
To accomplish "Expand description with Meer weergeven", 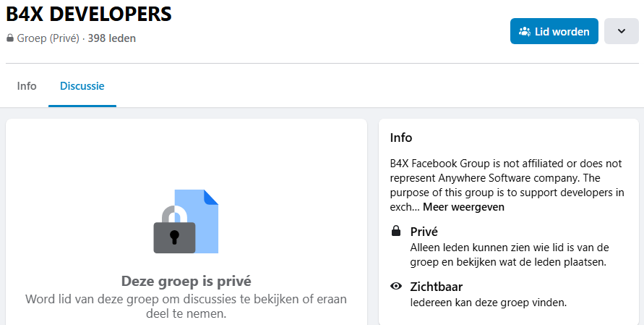I will tap(463, 207).
